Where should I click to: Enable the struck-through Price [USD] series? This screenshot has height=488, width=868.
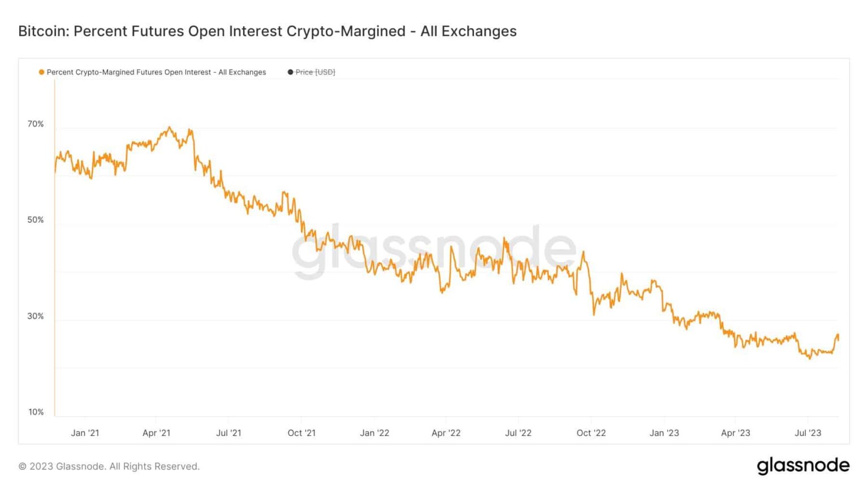click(315, 72)
